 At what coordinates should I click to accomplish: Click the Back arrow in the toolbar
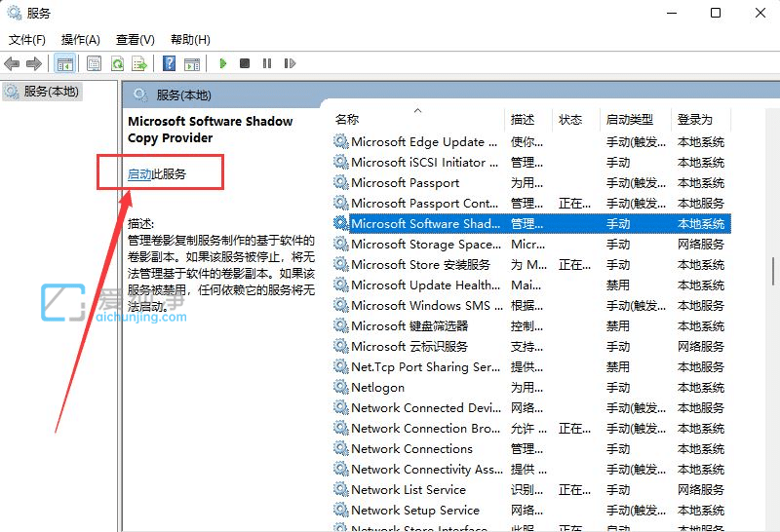click(x=12, y=63)
